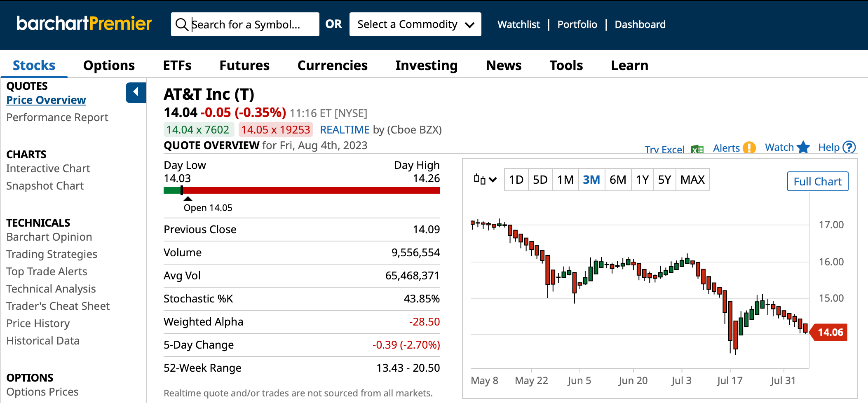Click the Avg Vol value 65,468,371

413,276
